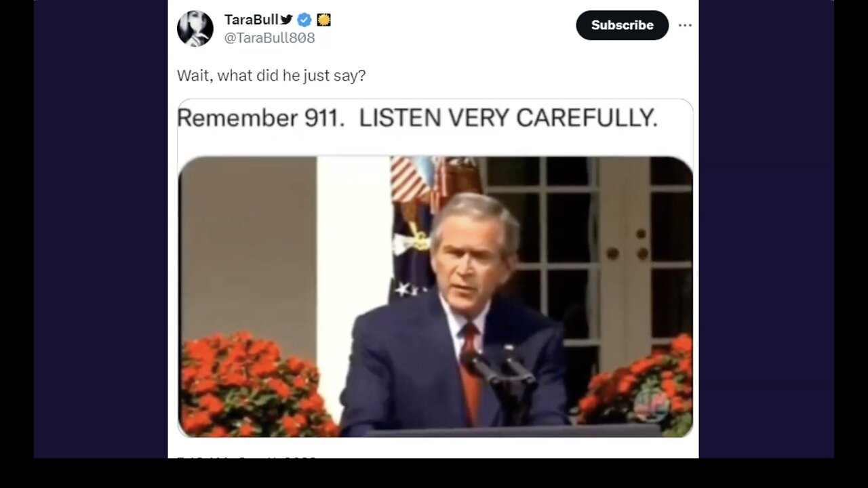Image resolution: width=868 pixels, height=488 pixels.
Task: Open the @TaraBull808 handle link
Action: click(x=269, y=38)
